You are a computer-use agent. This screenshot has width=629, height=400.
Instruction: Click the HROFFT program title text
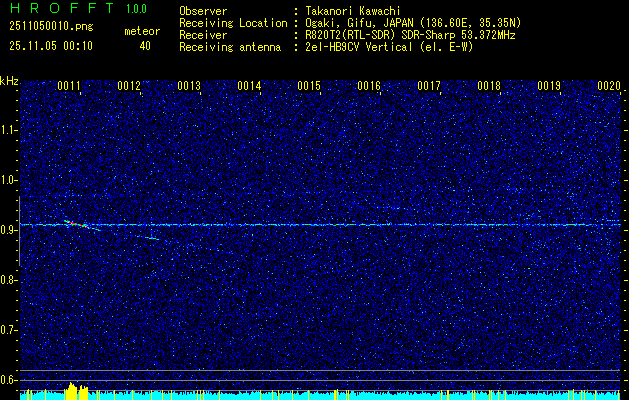tap(62, 8)
